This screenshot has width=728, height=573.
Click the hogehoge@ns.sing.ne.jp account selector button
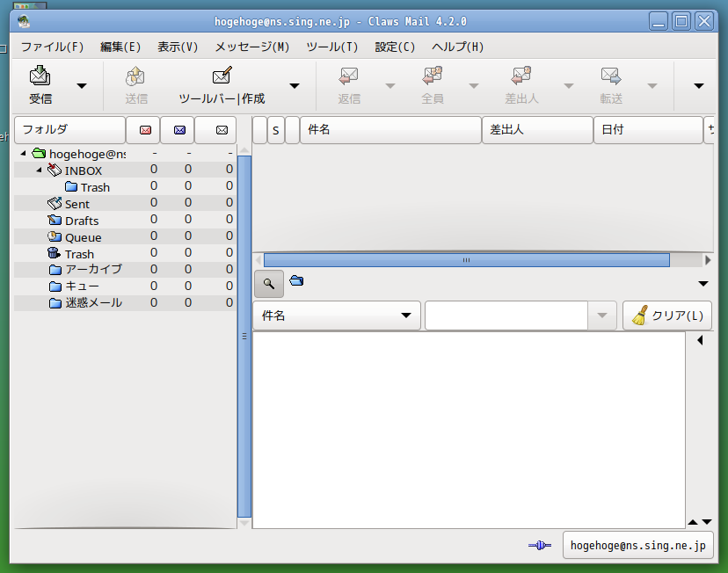coord(638,545)
